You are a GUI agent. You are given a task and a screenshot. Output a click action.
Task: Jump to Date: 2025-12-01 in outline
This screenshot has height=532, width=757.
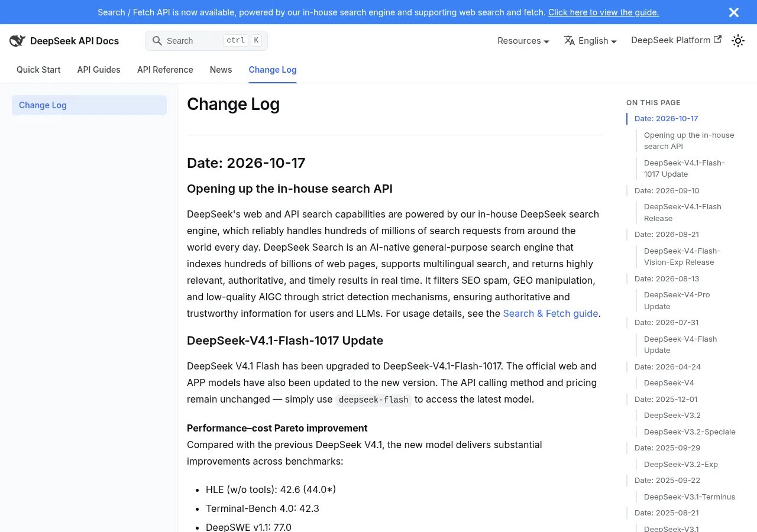click(x=666, y=399)
